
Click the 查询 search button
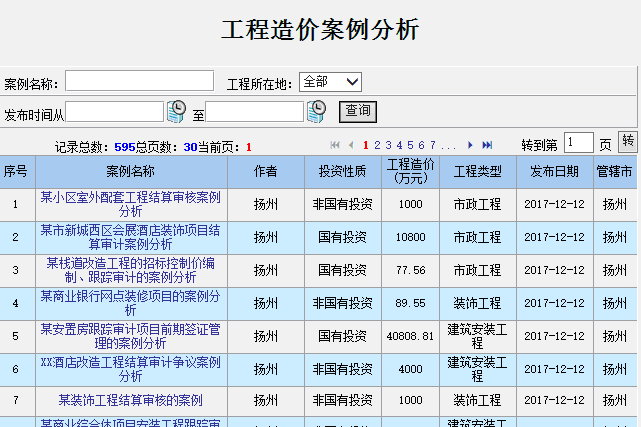[x=357, y=111]
